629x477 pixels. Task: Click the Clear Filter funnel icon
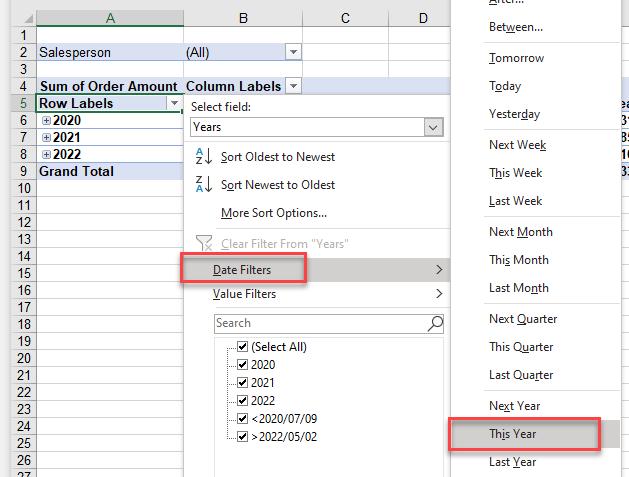(202, 243)
